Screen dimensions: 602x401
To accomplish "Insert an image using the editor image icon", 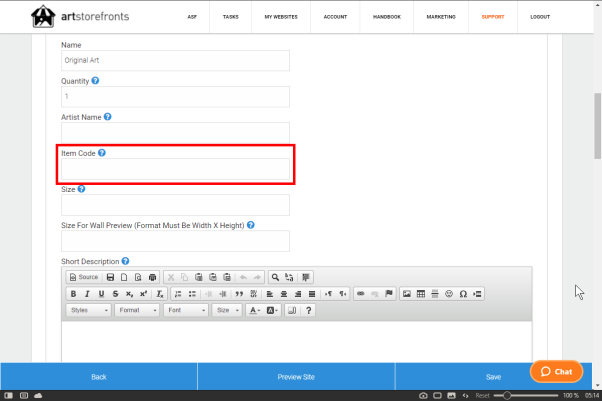I will tap(406, 294).
